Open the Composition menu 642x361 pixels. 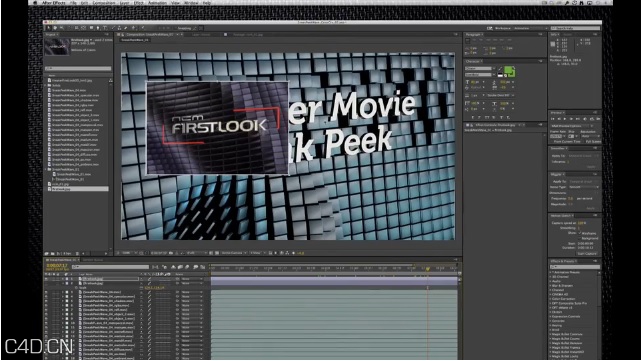point(104,2)
